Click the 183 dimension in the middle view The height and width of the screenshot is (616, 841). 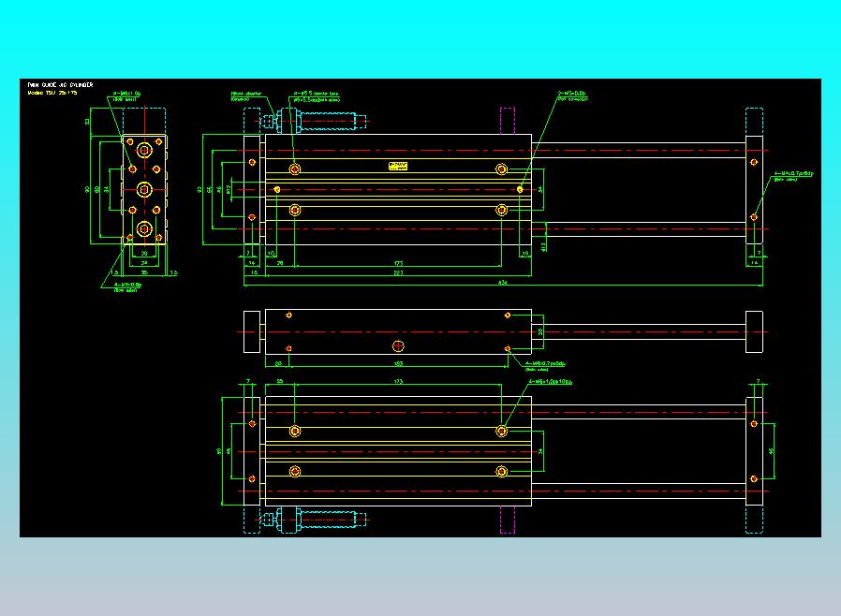coord(398,363)
